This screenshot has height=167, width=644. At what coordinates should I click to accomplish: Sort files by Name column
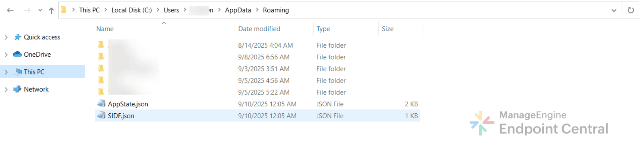pyautogui.click(x=105, y=29)
